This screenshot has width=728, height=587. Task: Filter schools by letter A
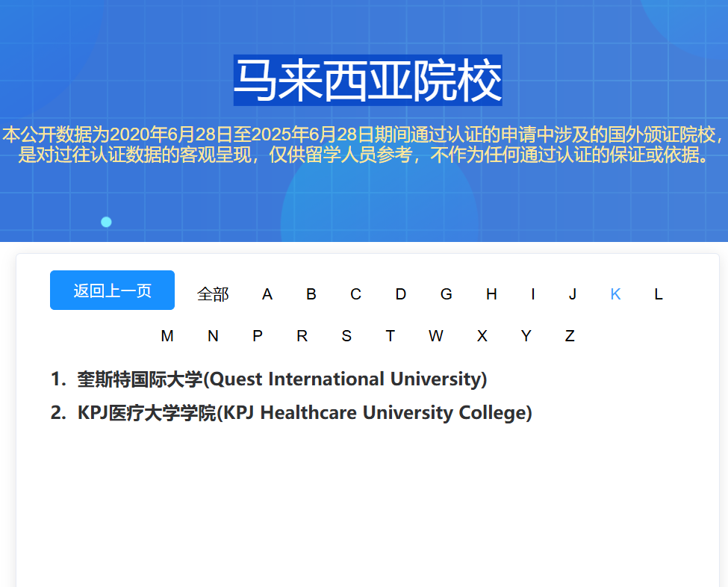(267, 294)
